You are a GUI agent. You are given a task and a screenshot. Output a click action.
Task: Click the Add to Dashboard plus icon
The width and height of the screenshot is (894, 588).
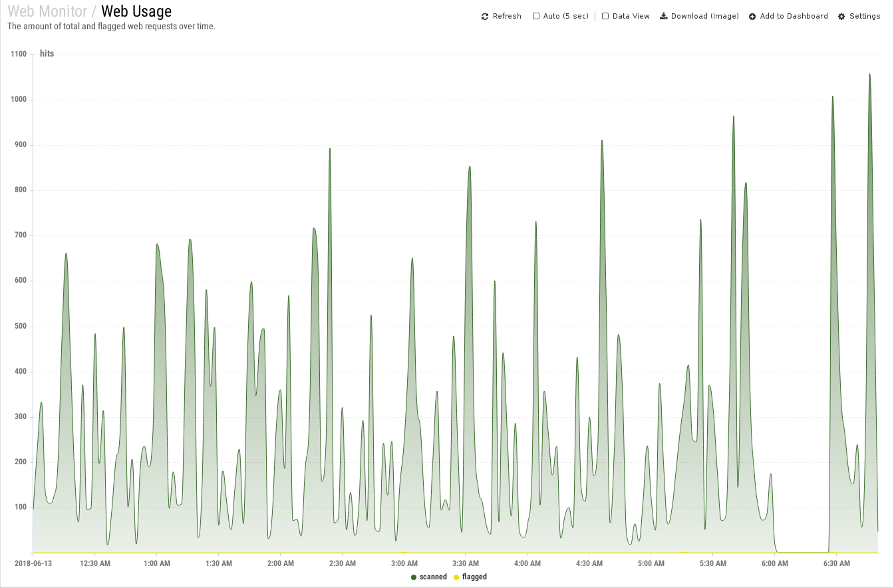click(752, 17)
